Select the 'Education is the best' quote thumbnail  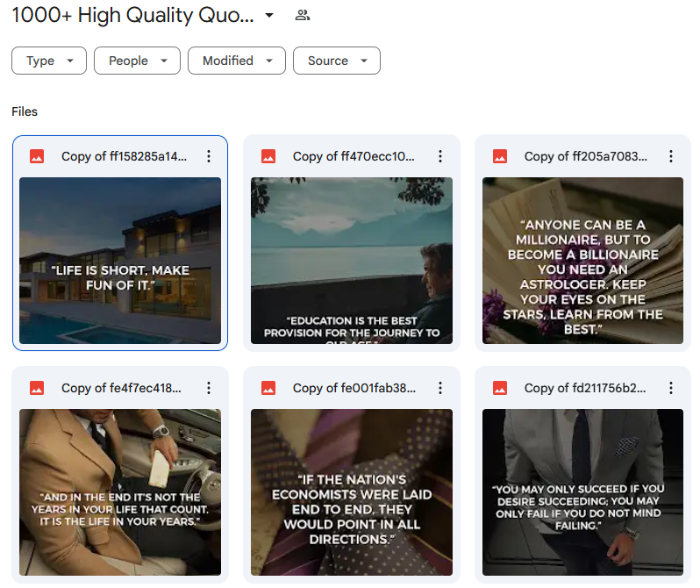coord(352,261)
